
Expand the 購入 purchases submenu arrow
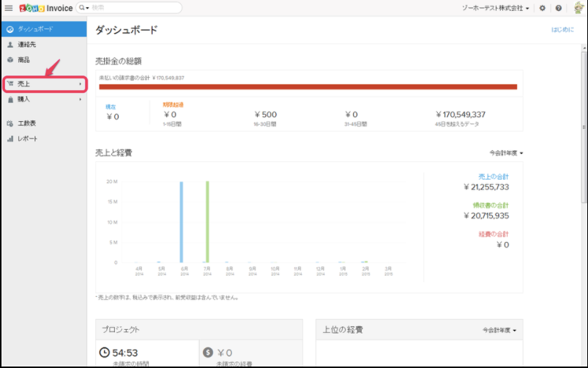[81, 99]
